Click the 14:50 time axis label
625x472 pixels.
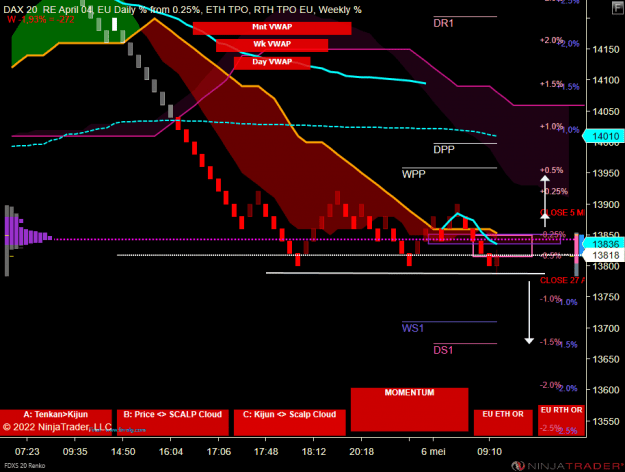(x=123, y=452)
